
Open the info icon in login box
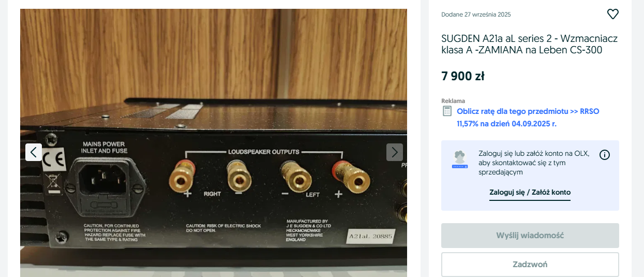pyautogui.click(x=605, y=154)
